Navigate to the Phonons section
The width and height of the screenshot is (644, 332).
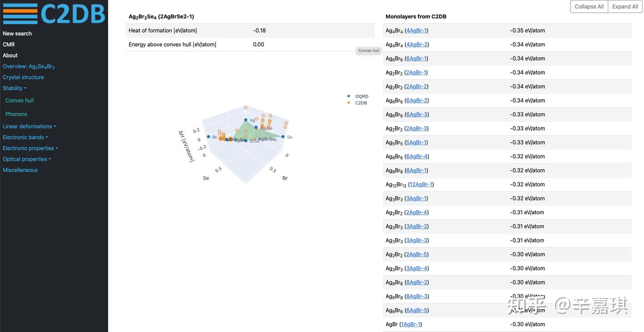(16, 114)
